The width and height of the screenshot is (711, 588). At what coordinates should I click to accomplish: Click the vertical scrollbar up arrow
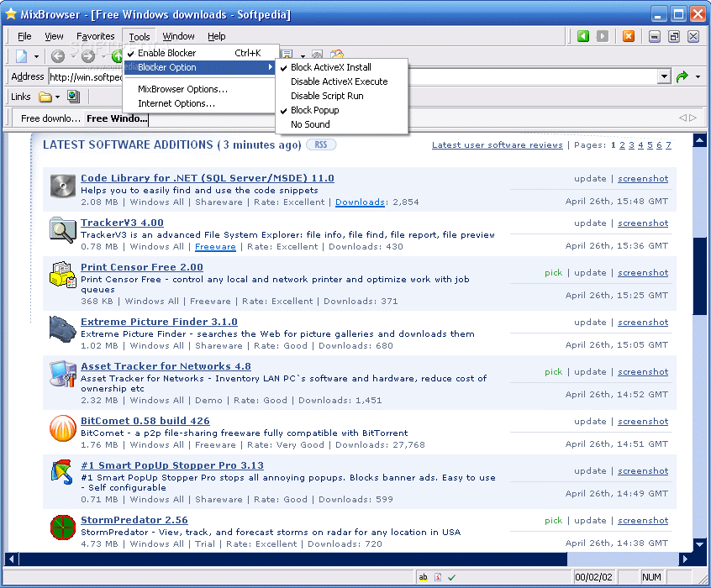point(699,140)
